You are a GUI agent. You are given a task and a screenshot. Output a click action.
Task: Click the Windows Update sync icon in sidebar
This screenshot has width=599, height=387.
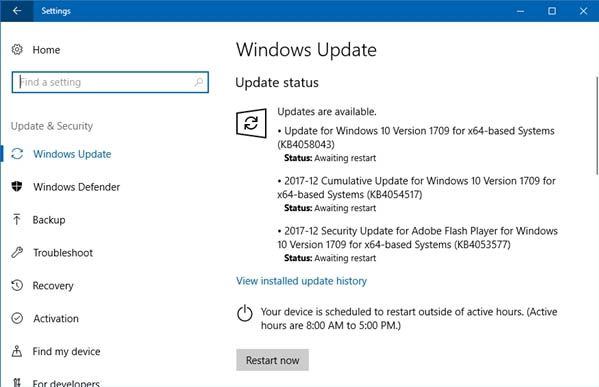coord(17,154)
